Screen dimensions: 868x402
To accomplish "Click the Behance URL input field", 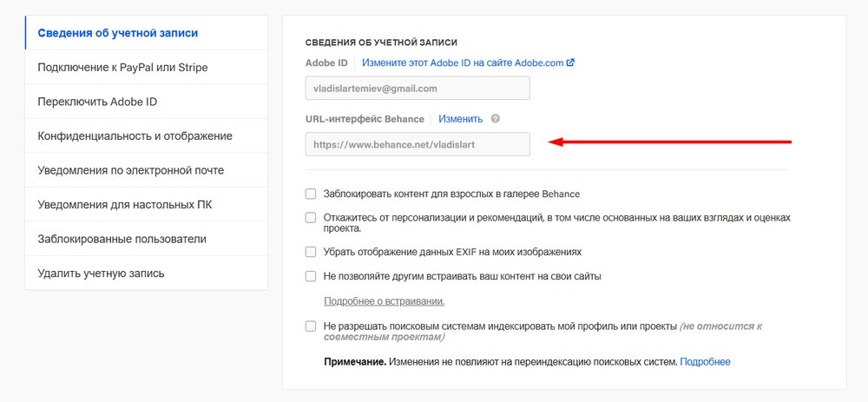I will pyautogui.click(x=418, y=144).
